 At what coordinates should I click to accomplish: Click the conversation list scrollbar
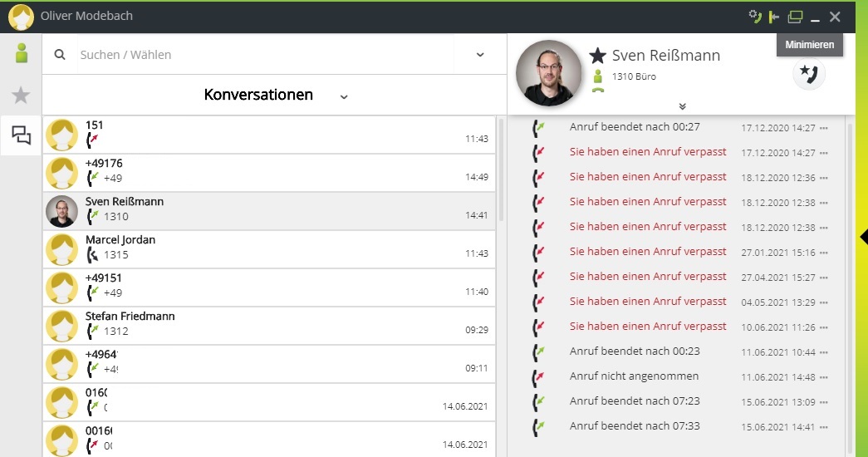(500, 166)
